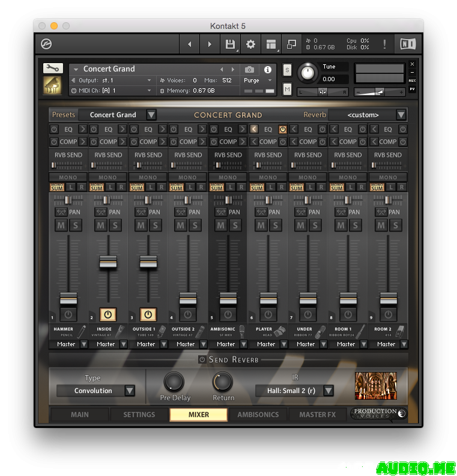
Task: Click the Native Instruments logo icon
Action: coord(408,44)
